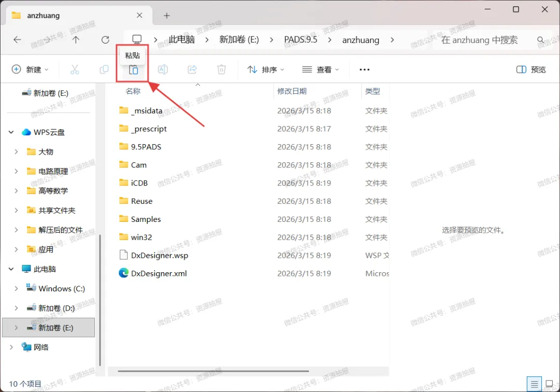Expand the Windows (C:) node
This screenshot has width=560, height=392.
pyautogui.click(x=16, y=288)
